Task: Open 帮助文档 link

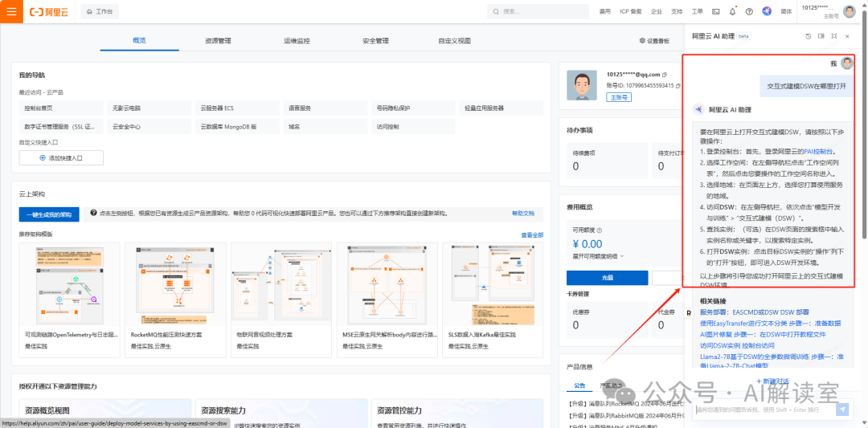Action: (x=523, y=213)
